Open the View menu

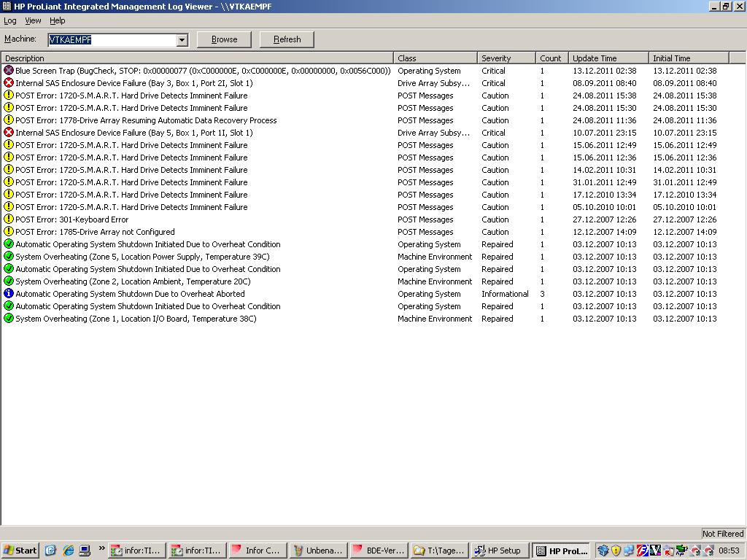point(33,20)
